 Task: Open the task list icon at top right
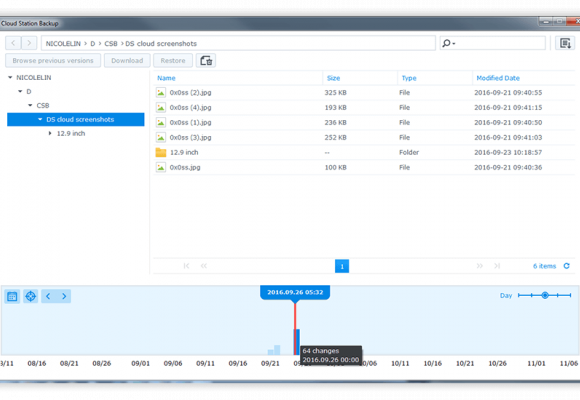click(565, 43)
